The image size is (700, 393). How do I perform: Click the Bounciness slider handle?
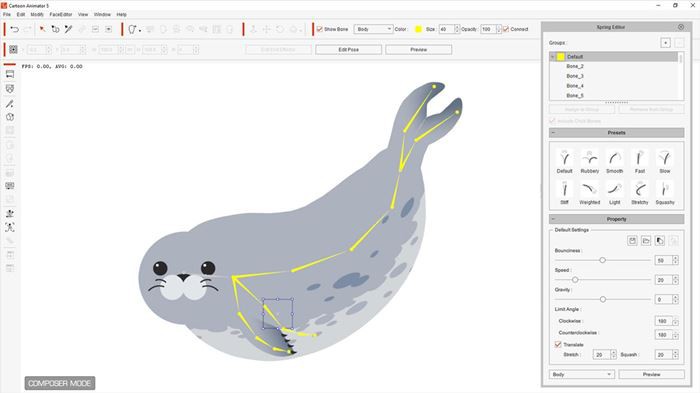[x=602, y=260]
